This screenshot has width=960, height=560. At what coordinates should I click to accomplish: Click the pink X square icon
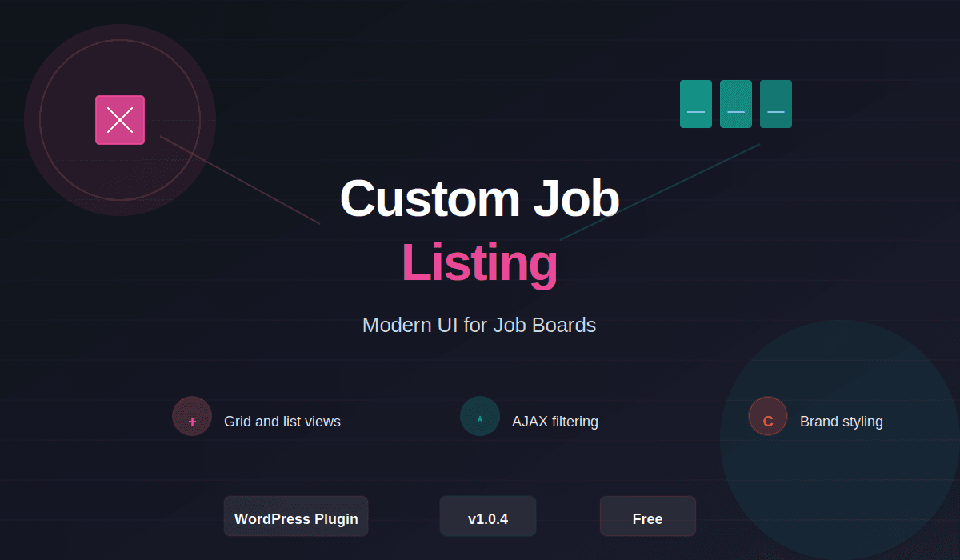tap(120, 120)
